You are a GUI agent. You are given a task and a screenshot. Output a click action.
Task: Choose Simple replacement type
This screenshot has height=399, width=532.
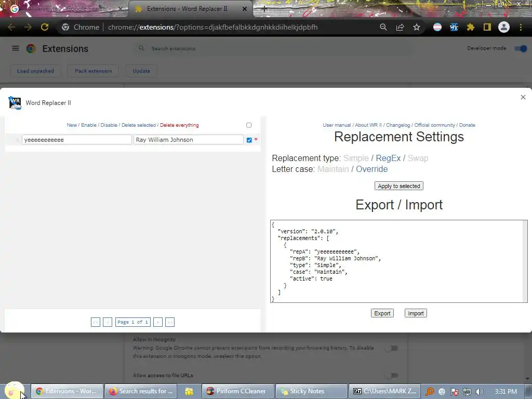click(356, 158)
